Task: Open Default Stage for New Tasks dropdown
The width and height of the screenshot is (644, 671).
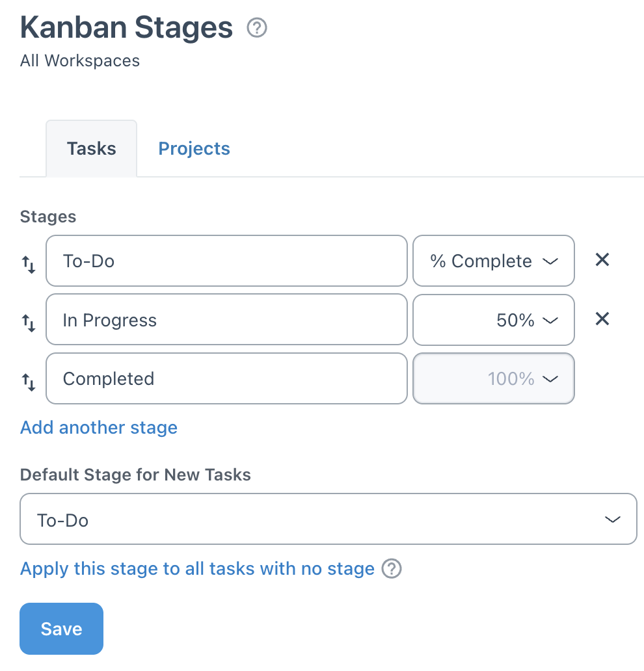Action: tap(328, 519)
